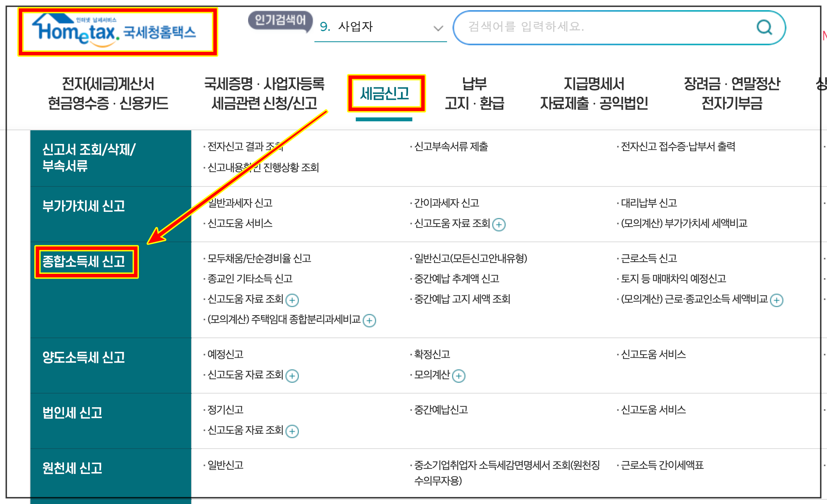Select the 세금신고 menu tab
The image size is (827, 504).
[x=385, y=94]
